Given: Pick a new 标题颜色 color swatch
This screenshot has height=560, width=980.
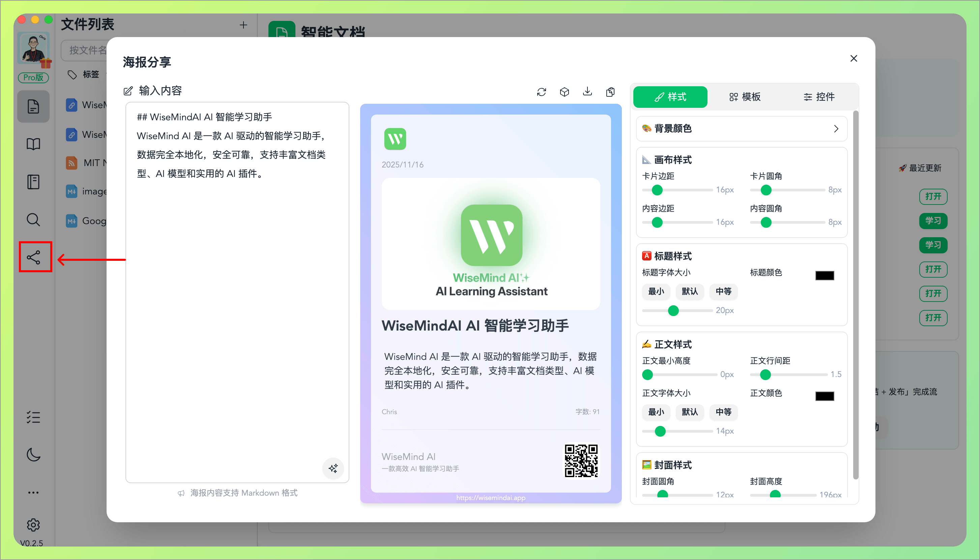Looking at the screenshot, I should pos(825,275).
